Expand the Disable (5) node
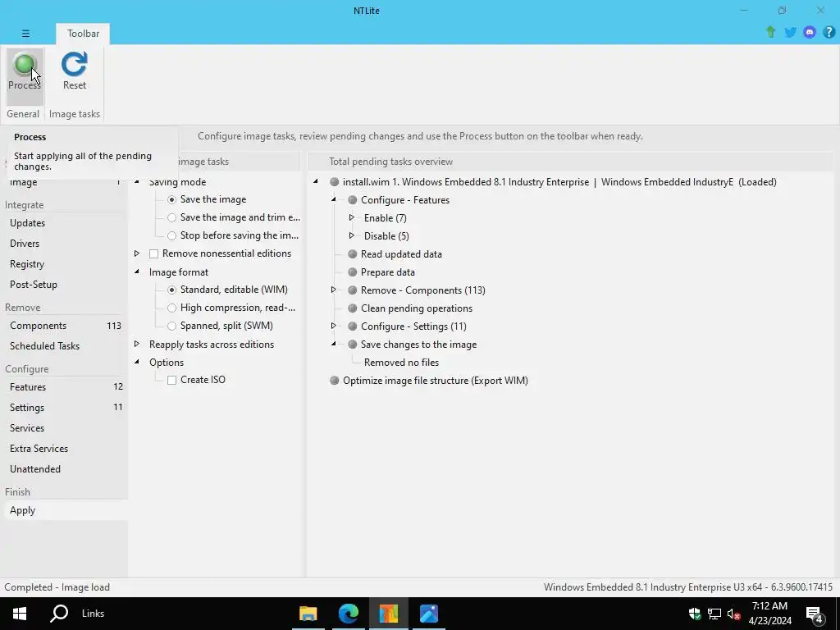This screenshot has width=840, height=630. point(351,235)
